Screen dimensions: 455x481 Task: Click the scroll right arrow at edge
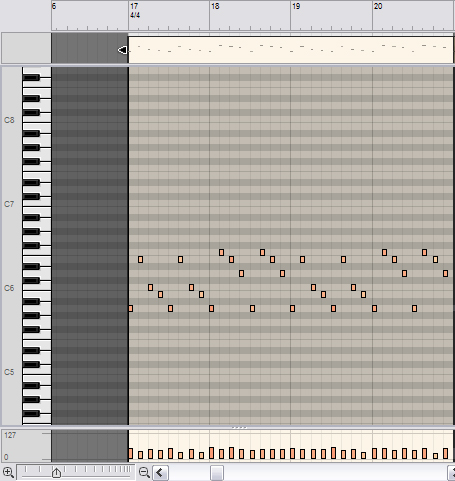click(451, 472)
